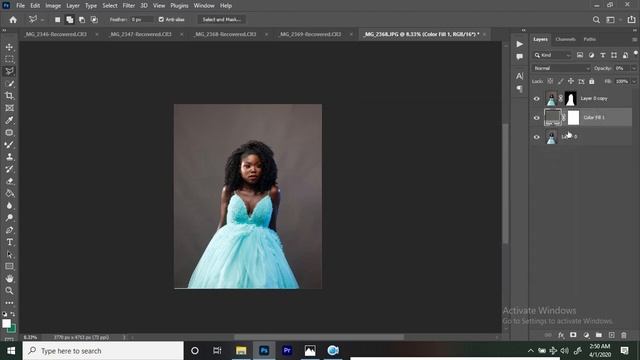Screen dimensions: 640x360
Task: Open the Select menu
Action: click(x=109, y=6)
